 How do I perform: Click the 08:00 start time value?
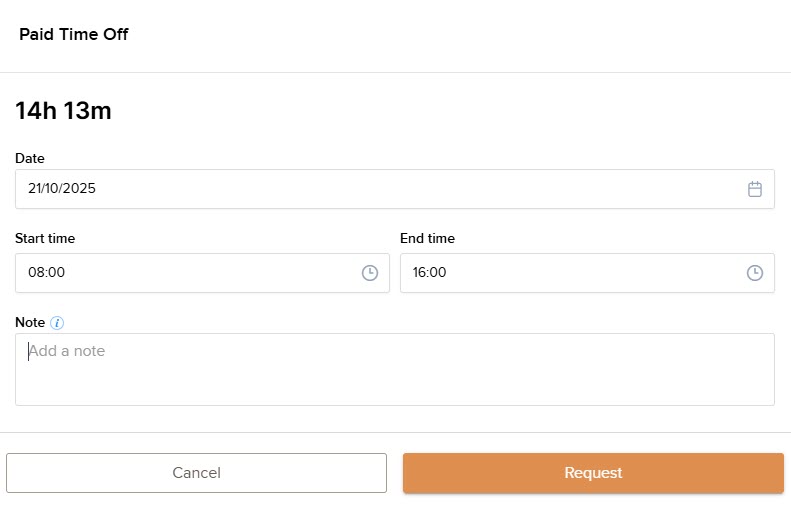[46, 273]
